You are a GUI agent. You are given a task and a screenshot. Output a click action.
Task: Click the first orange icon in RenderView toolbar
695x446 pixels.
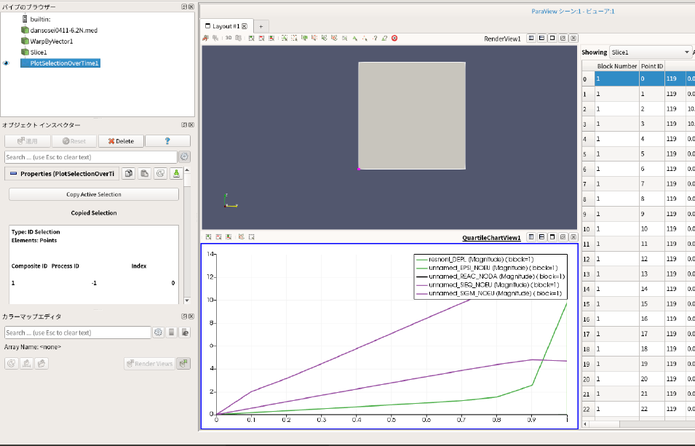[205, 38]
